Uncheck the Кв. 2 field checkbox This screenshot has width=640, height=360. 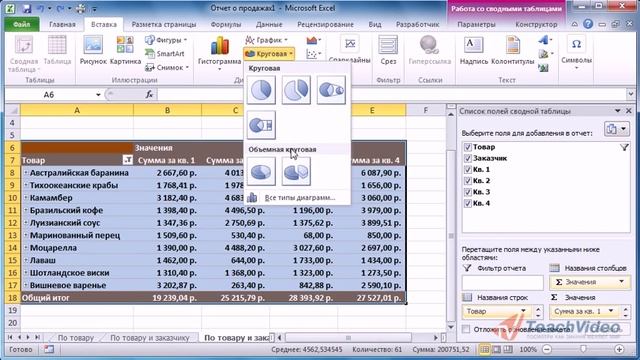pyautogui.click(x=468, y=181)
